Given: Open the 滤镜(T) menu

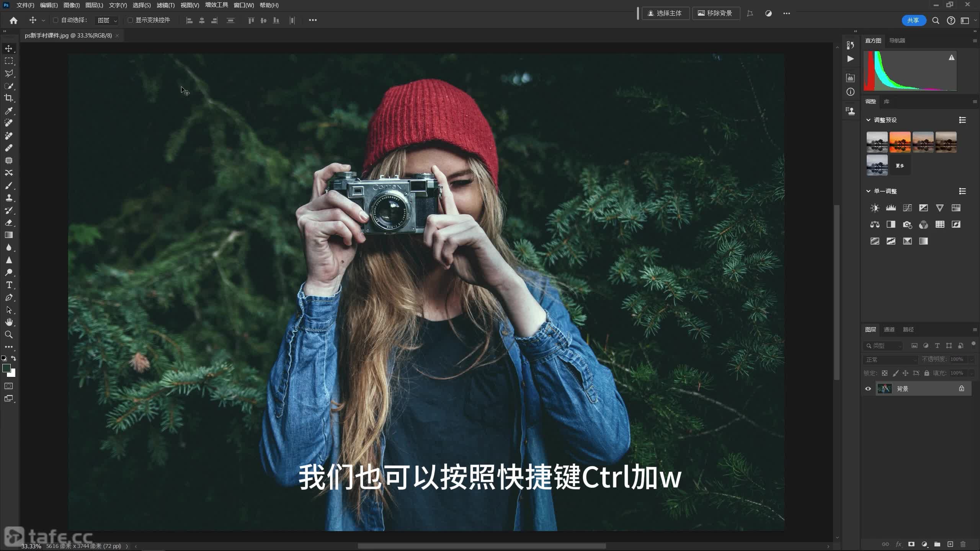Looking at the screenshot, I should pos(165,5).
